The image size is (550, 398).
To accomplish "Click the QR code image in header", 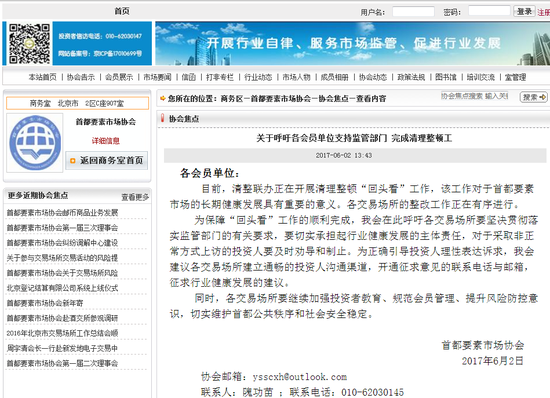I will tap(29, 43).
